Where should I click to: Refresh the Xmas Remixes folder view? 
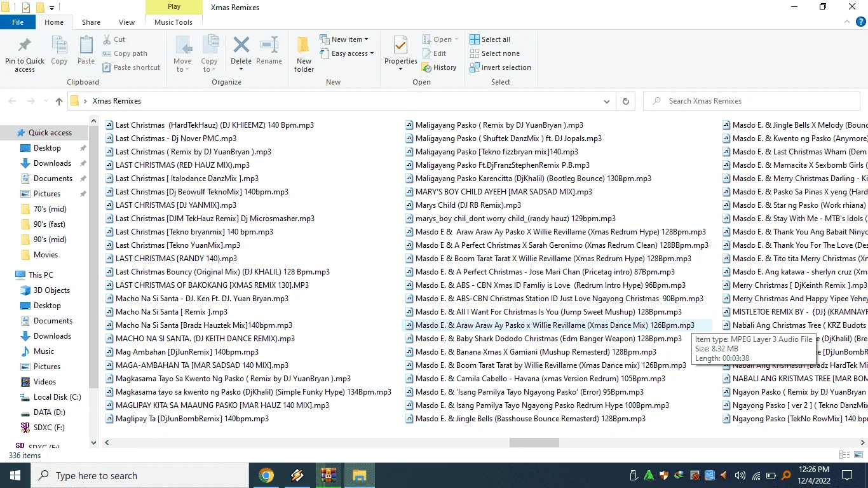(x=626, y=101)
